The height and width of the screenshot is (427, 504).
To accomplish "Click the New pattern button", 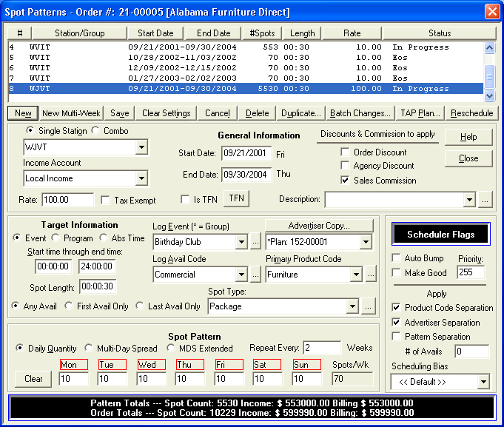I will pyautogui.click(x=23, y=113).
